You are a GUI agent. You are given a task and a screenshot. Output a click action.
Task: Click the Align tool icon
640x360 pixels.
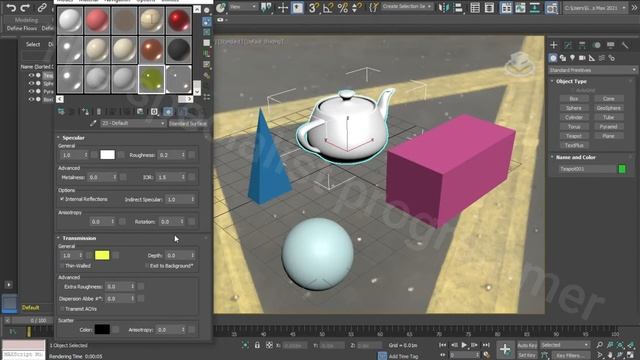click(x=458, y=7)
